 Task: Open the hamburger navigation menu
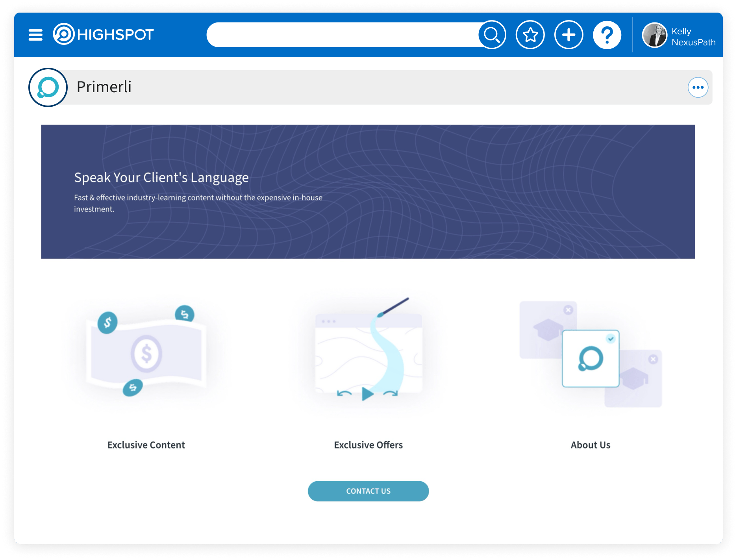(x=35, y=35)
